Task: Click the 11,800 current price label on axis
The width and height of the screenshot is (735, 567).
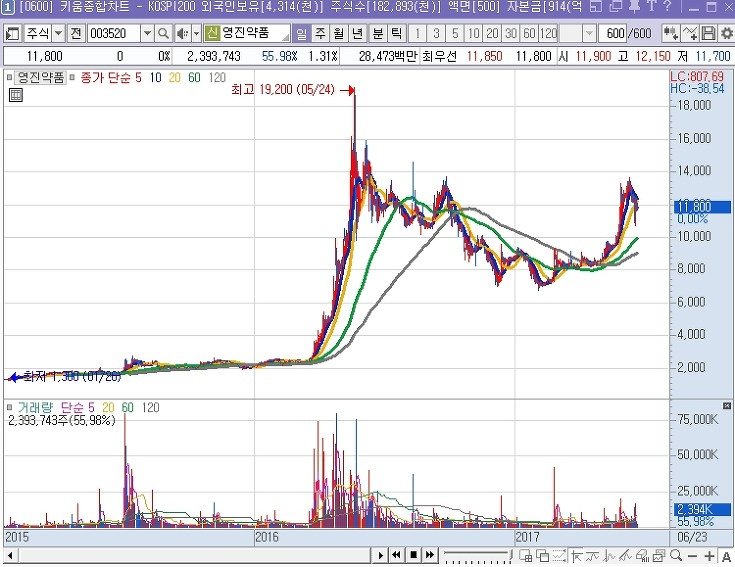Action: point(702,206)
